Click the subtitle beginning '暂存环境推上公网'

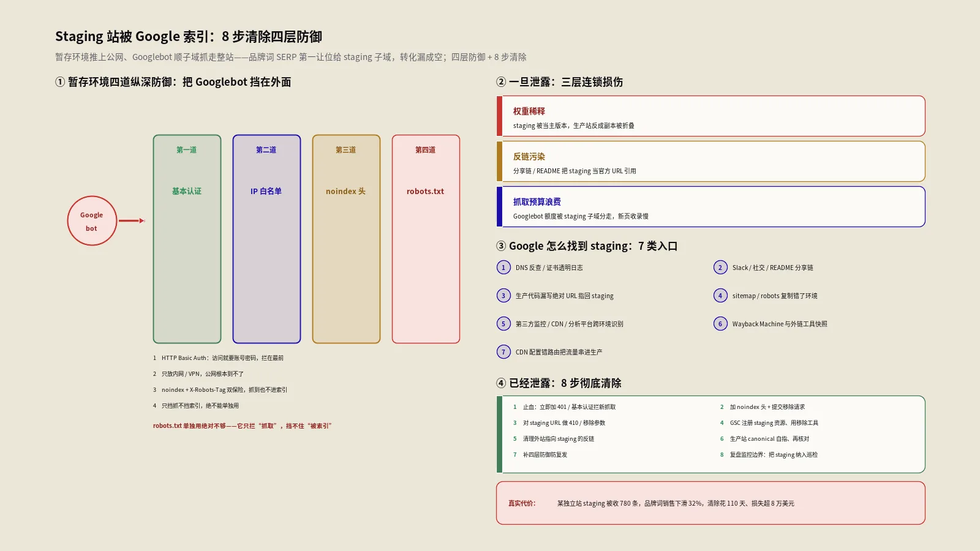291,57
